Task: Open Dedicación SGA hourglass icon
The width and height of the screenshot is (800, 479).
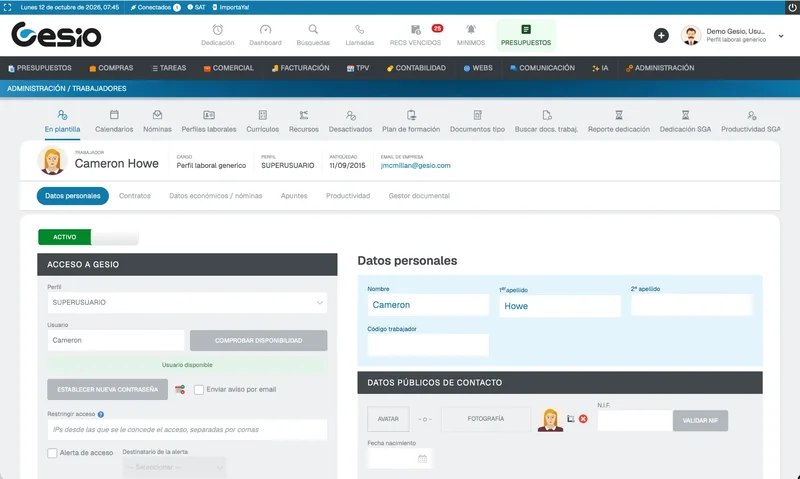Action: point(685,115)
